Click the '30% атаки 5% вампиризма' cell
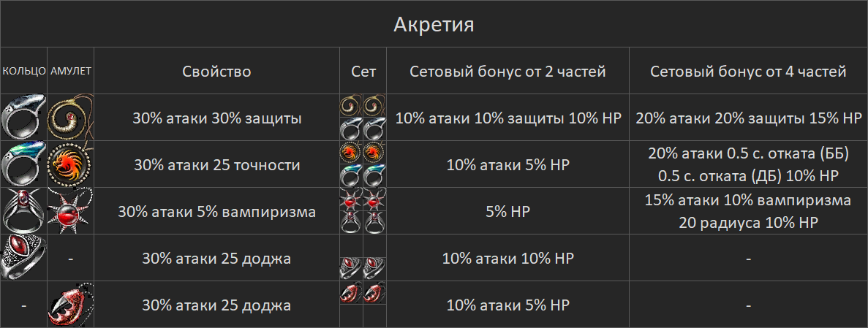This screenshot has height=328, width=868. tap(216, 211)
